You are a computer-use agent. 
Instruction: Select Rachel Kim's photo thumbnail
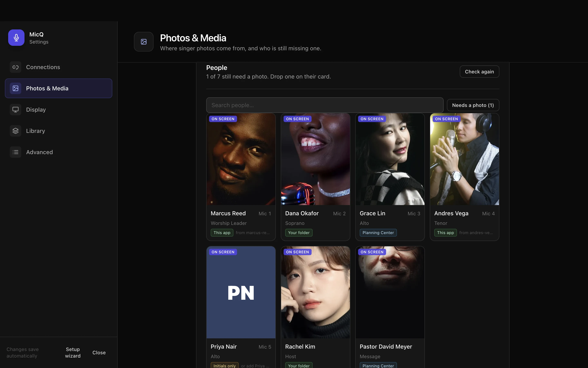[315, 292]
